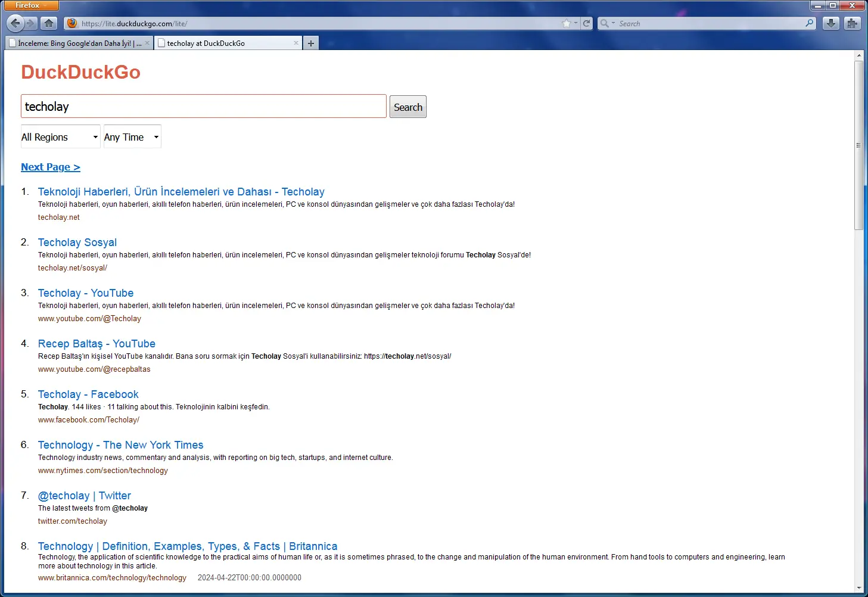The image size is (868, 597).
Task: Click the www.nytimes.com/section/technology URL text
Action: (103, 471)
